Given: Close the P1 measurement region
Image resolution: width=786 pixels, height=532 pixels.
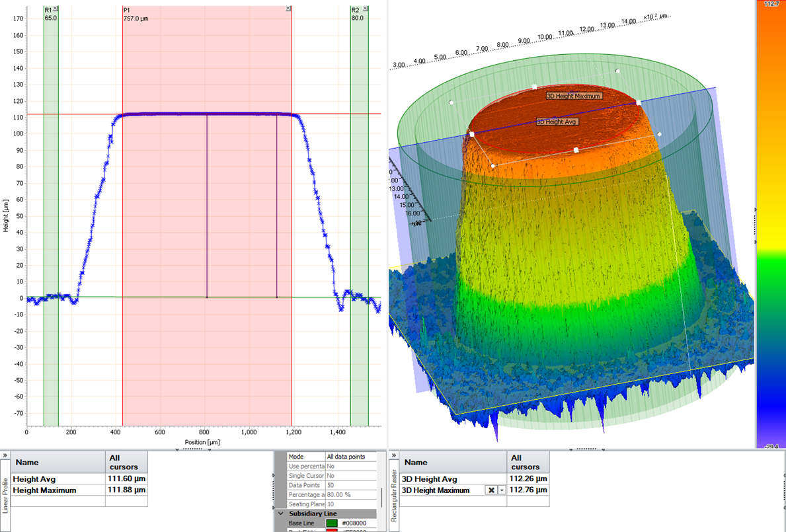Looking at the screenshot, I should tap(288, 9).
